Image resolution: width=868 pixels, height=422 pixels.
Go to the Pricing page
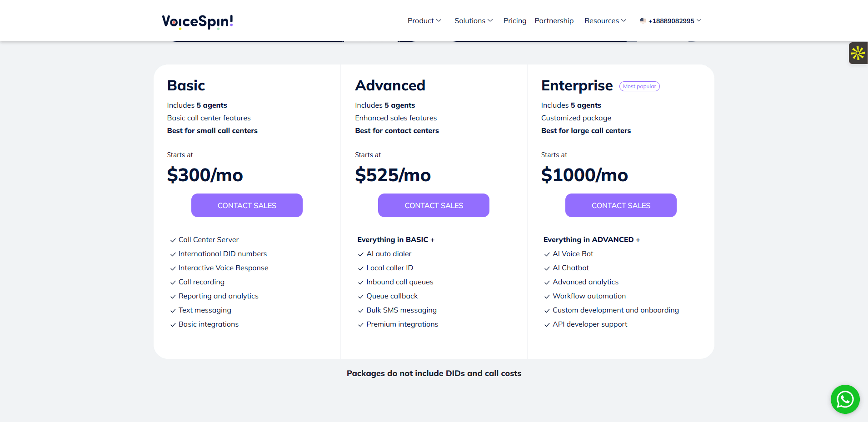pos(514,21)
